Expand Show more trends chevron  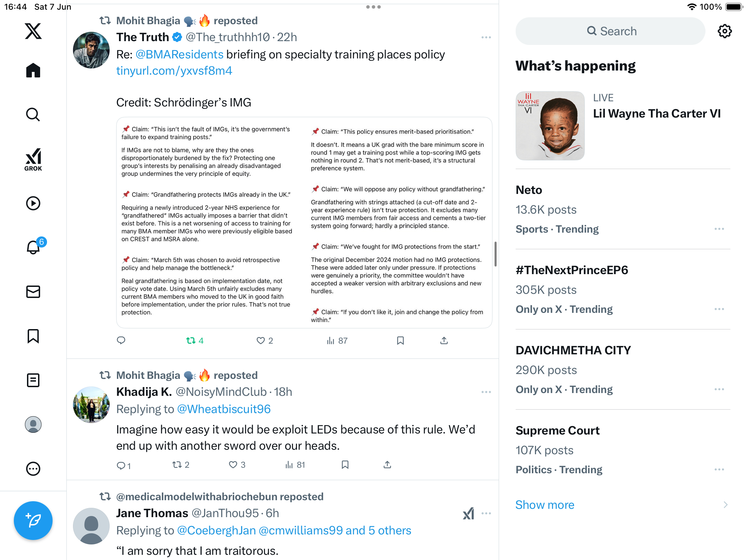pyautogui.click(x=725, y=505)
